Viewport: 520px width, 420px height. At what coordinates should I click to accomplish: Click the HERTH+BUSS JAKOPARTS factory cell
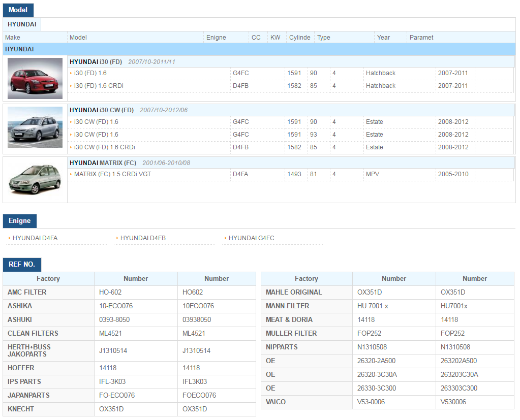click(x=49, y=351)
